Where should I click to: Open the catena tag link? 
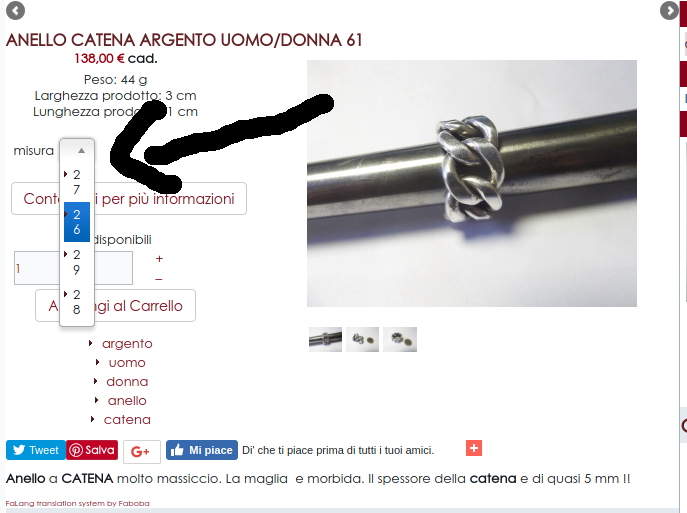[127, 420]
